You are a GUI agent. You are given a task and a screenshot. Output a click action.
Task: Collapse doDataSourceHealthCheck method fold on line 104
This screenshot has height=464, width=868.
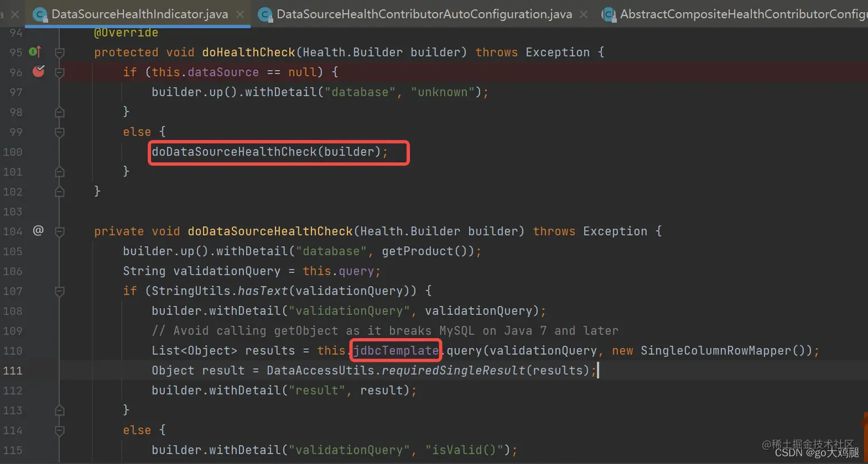[59, 231]
